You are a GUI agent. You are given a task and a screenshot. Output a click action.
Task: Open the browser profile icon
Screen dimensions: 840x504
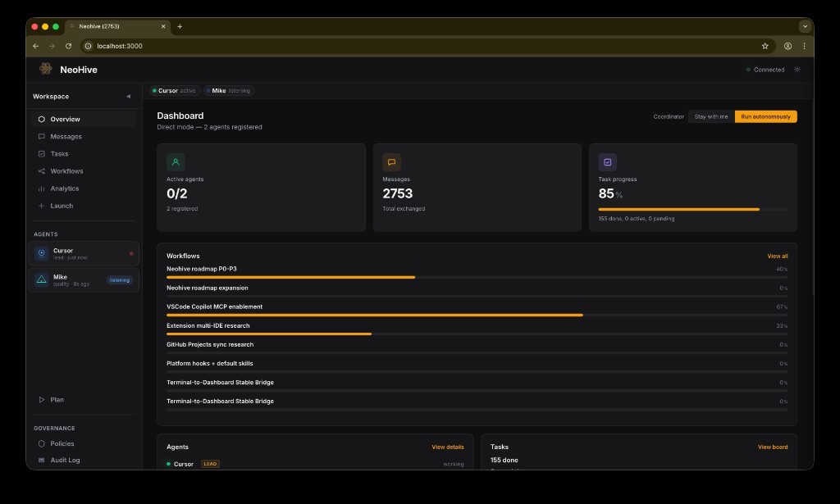tap(787, 46)
